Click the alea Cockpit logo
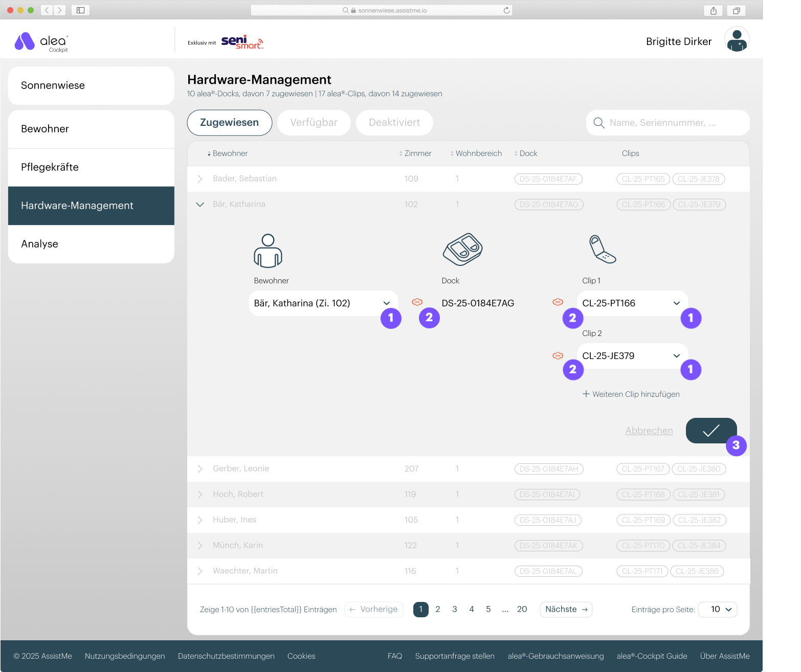This screenshot has height=672, width=801. (41, 42)
